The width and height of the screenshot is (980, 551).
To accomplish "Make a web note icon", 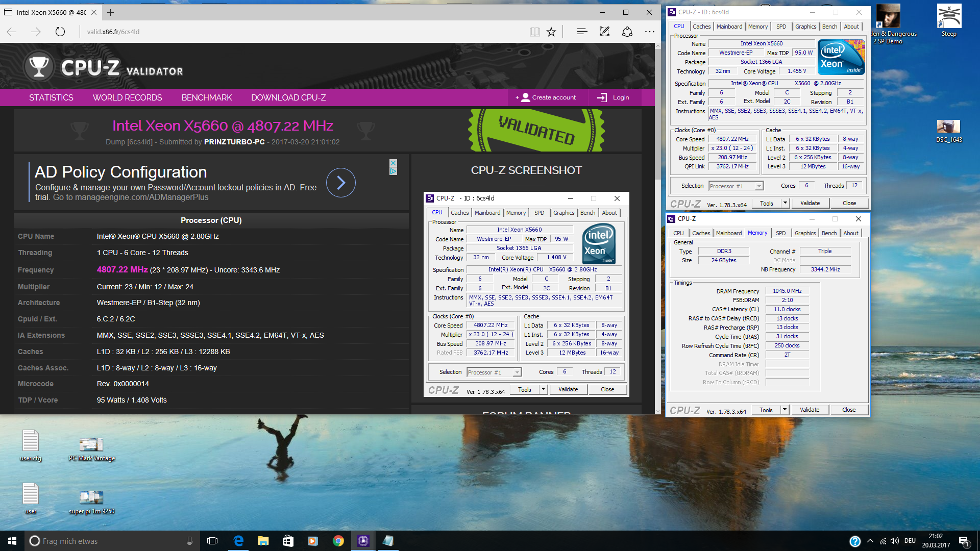I will [604, 32].
